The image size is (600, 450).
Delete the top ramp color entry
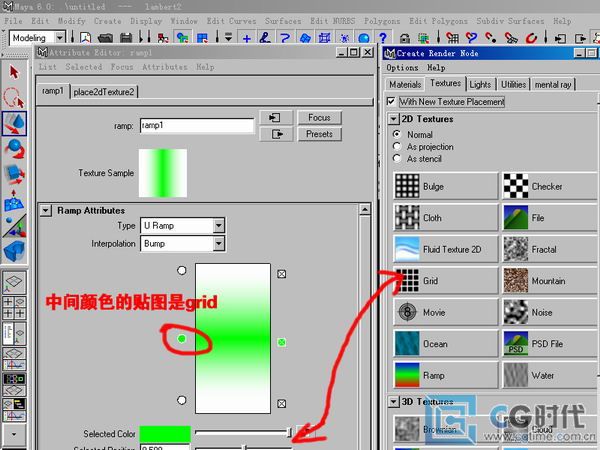click(282, 274)
